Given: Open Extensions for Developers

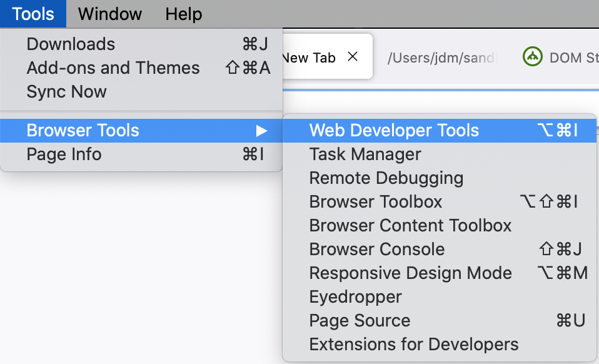Looking at the screenshot, I should tap(413, 345).
